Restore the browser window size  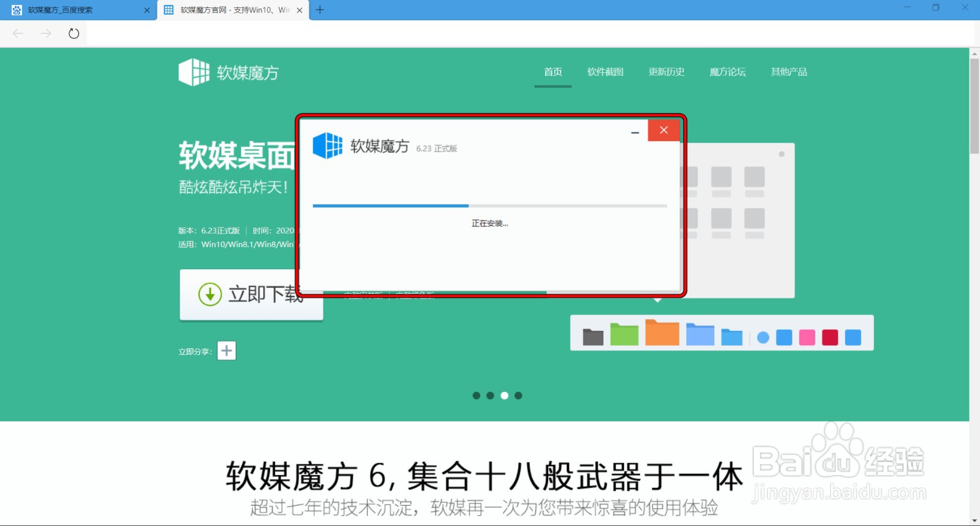click(x=935, y=7)
